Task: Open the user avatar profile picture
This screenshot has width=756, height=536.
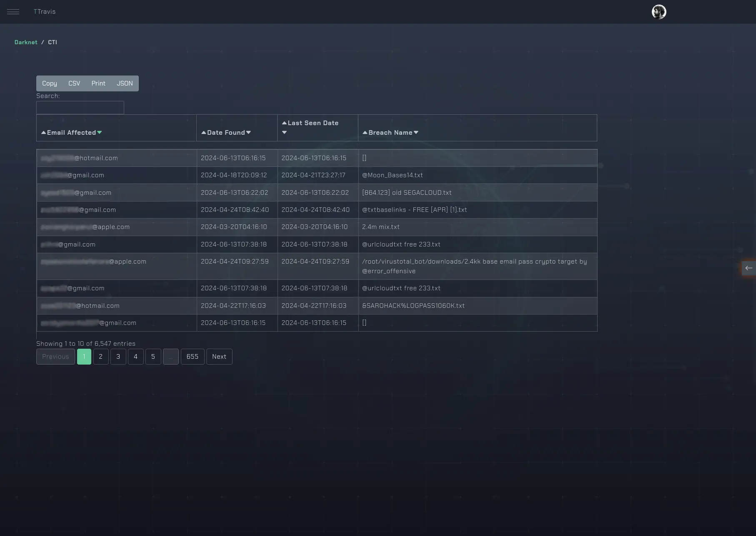Action: click(659, 12)
